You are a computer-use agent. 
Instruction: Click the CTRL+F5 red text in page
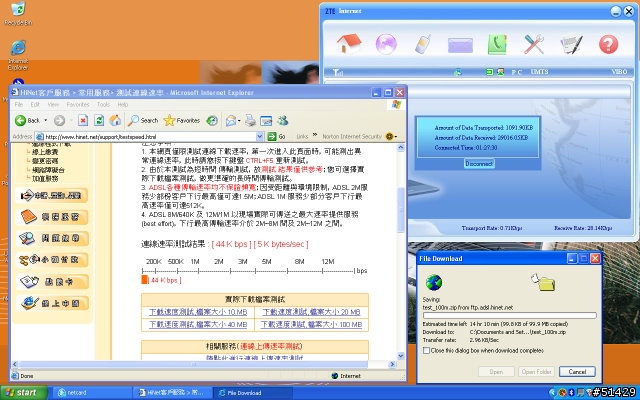click(260, 160)
